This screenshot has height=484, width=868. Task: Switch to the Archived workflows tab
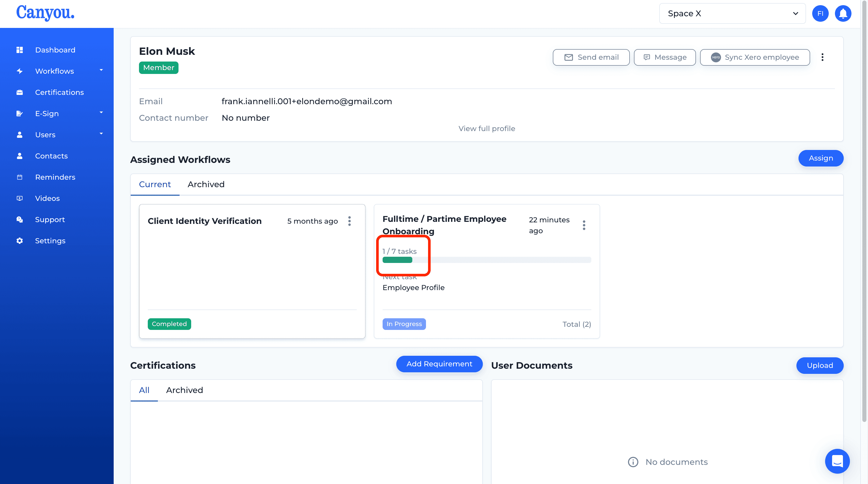(x=206, y=185)
